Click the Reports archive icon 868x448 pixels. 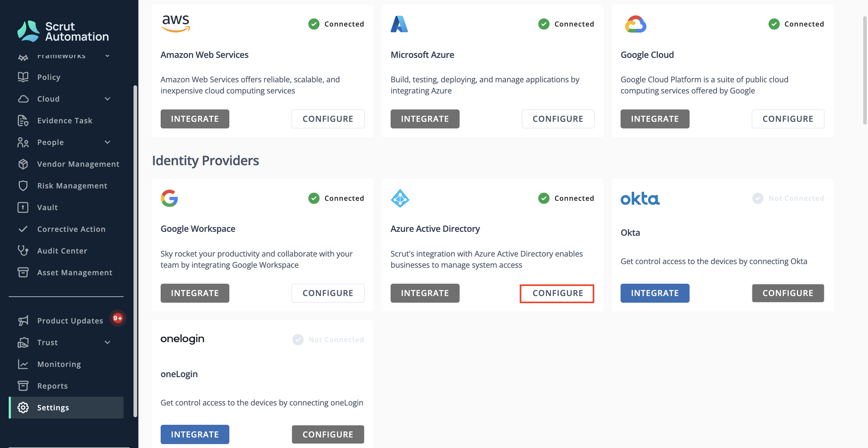tap(23, 386)
